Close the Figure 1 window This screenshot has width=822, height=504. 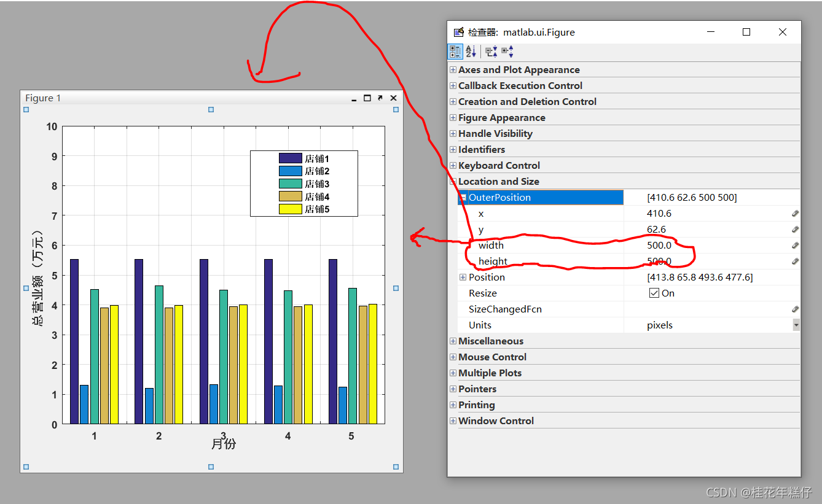pos(394,98)
